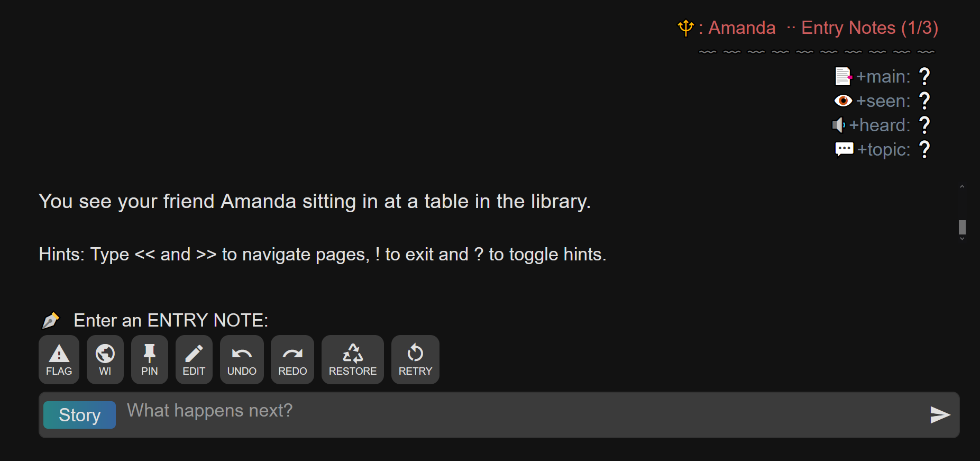Viewport: 980px width, 461px height.
Task: Open World Info with the WI globe
Action: pyautogui.click(x=105, y=359)
